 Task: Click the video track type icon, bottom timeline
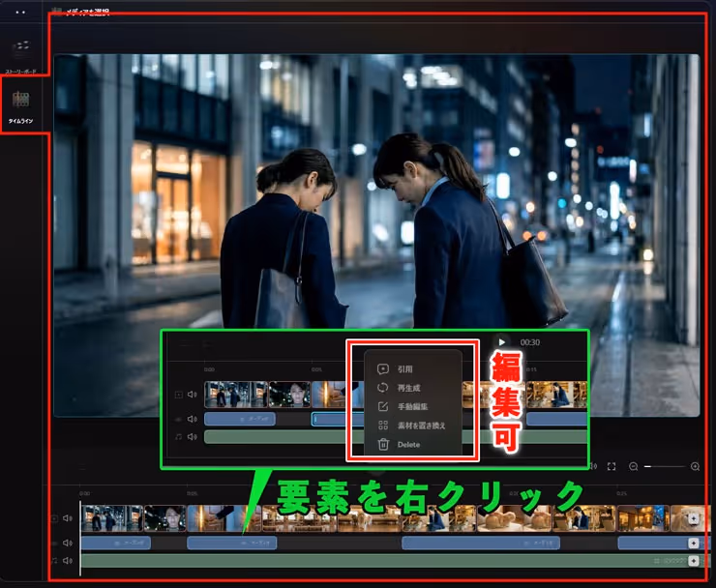point(55,518)
